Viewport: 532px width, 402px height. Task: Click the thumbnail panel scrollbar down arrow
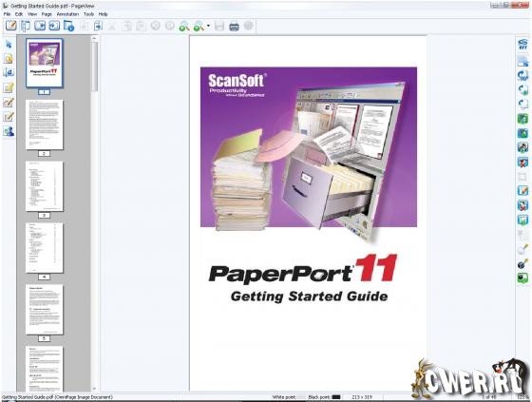(94, 389)
